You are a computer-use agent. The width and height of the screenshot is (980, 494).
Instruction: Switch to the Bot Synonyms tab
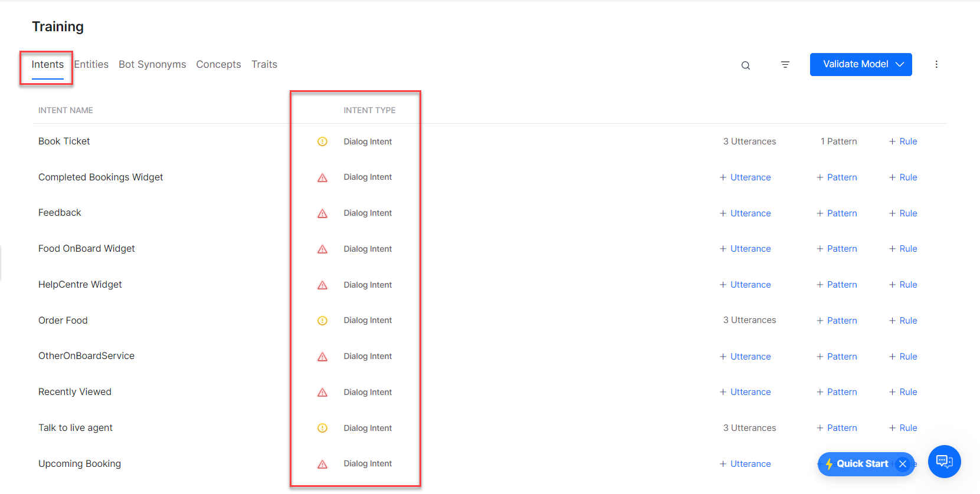tap(152, 64)
